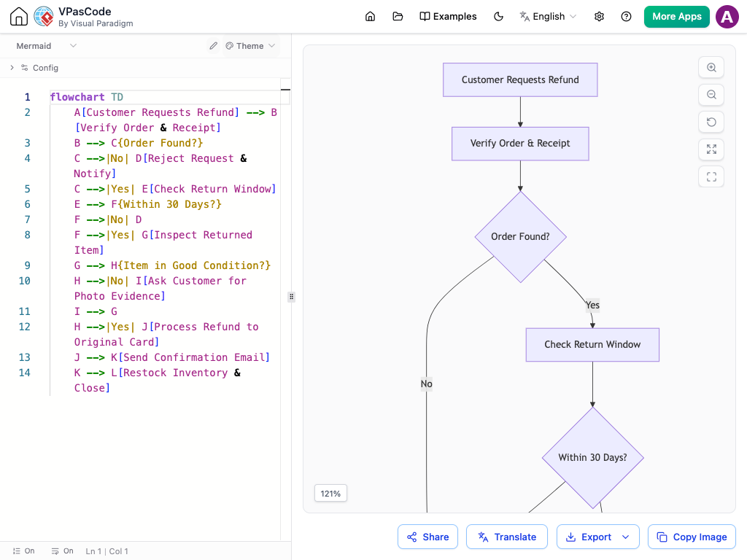Toggle line numbers On in status bar
This screenshot has height=560, width=747.
tap(23, 551)
